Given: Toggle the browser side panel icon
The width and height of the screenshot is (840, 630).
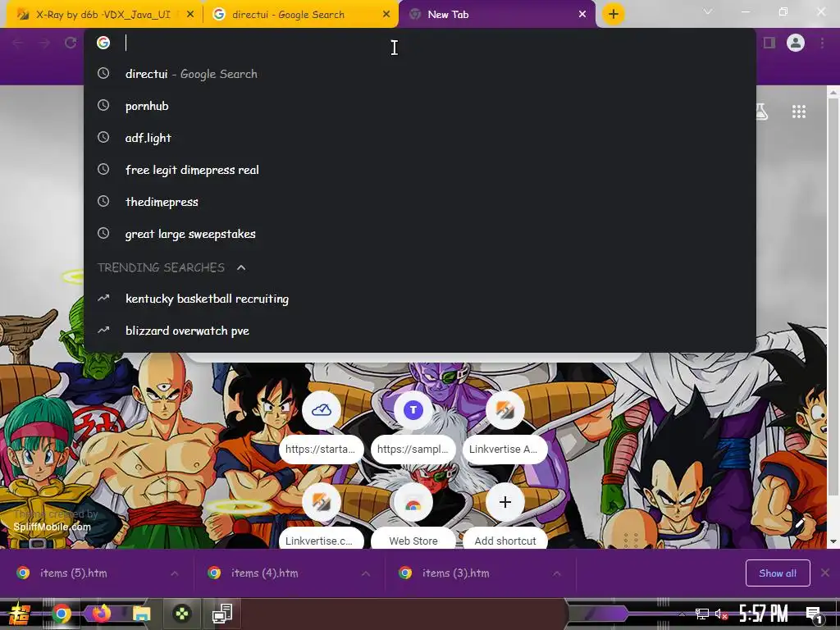Looking at the screenshot, I should tap(769, 43).
